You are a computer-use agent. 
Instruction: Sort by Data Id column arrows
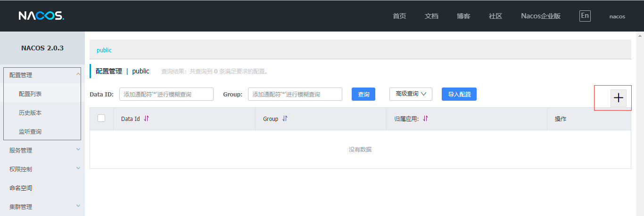pyautogui.click(x=146, y=119)
